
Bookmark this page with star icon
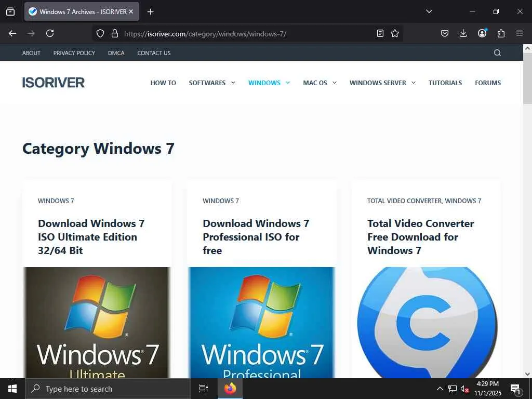pos(395,33)
